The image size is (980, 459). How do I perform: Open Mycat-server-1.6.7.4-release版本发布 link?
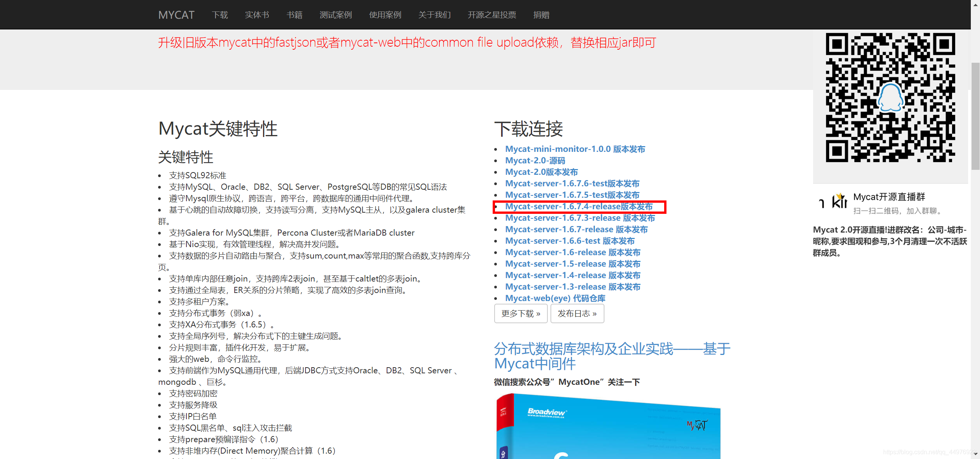pos(579,207)
